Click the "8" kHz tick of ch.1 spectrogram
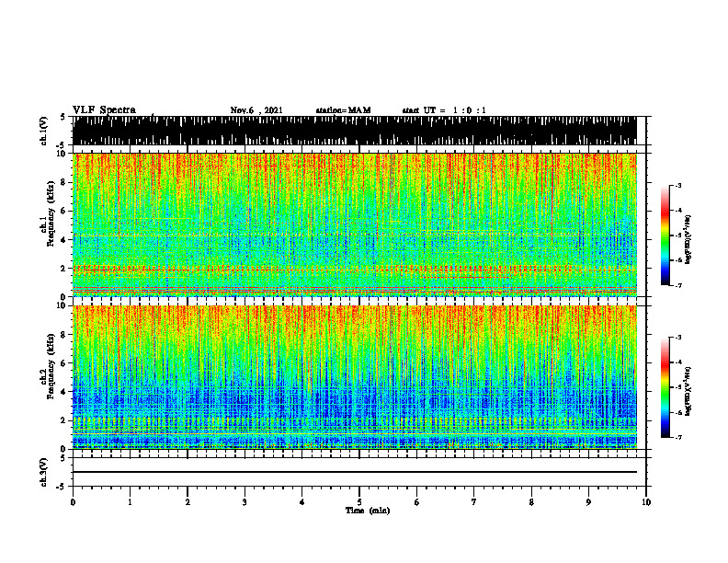728x563 pixels. tap(63, 182)
